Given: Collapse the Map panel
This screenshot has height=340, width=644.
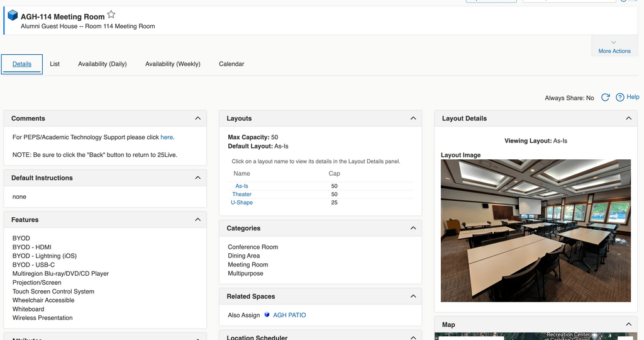Looking at the screenshot, I should point(628,325).
